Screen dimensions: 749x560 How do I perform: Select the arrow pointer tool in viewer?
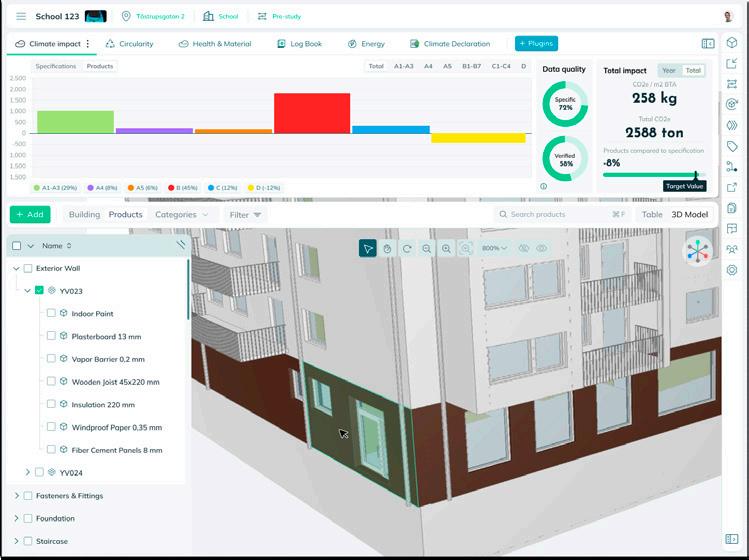coord(367,248)
